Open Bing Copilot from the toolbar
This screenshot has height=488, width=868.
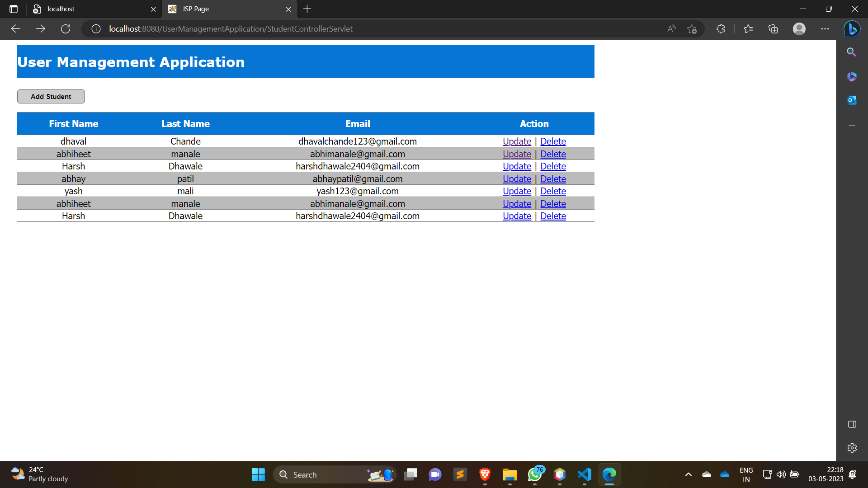click(x=852, y=28)
